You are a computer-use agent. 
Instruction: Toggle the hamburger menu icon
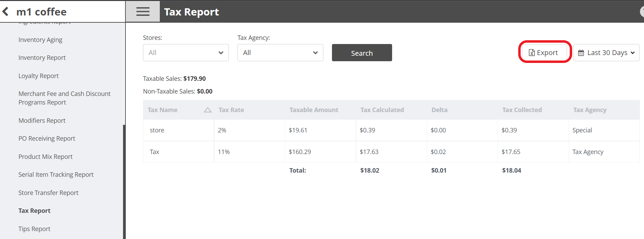coord(143,12)
